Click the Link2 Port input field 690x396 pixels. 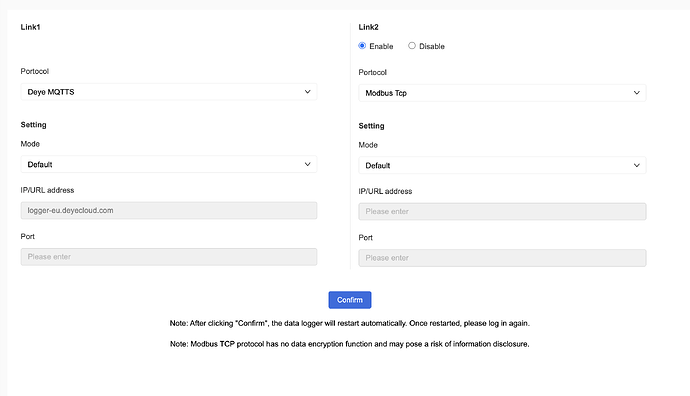502,258
